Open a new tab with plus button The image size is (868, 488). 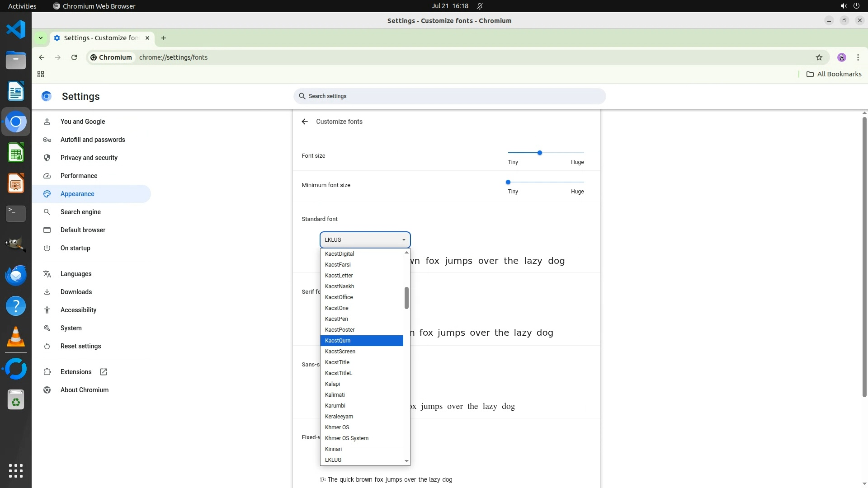tap(164, 38)
